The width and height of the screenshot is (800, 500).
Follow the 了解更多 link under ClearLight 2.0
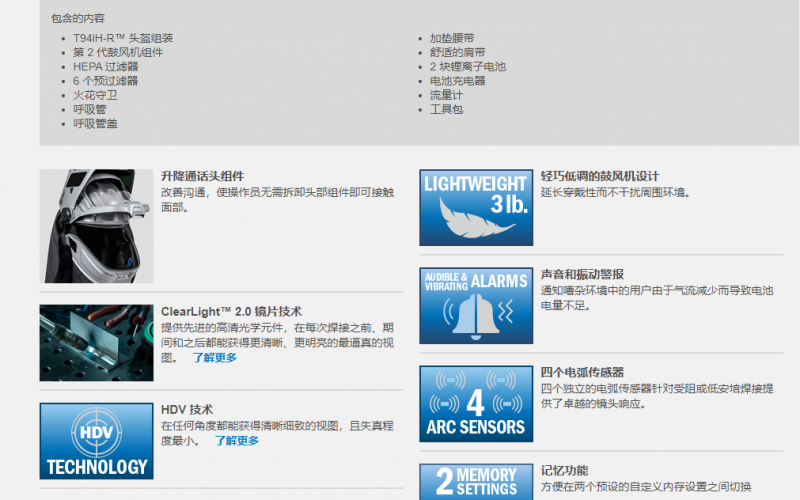214,358
